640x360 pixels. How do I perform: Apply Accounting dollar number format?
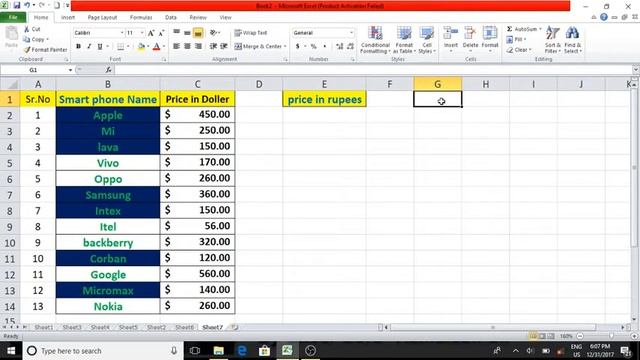pos(298,47)
